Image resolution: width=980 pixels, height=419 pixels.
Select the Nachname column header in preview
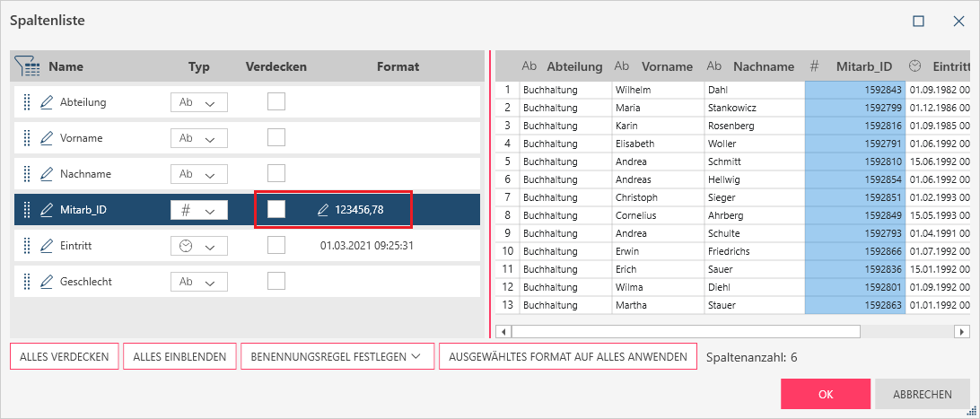(x=762, y=66)
